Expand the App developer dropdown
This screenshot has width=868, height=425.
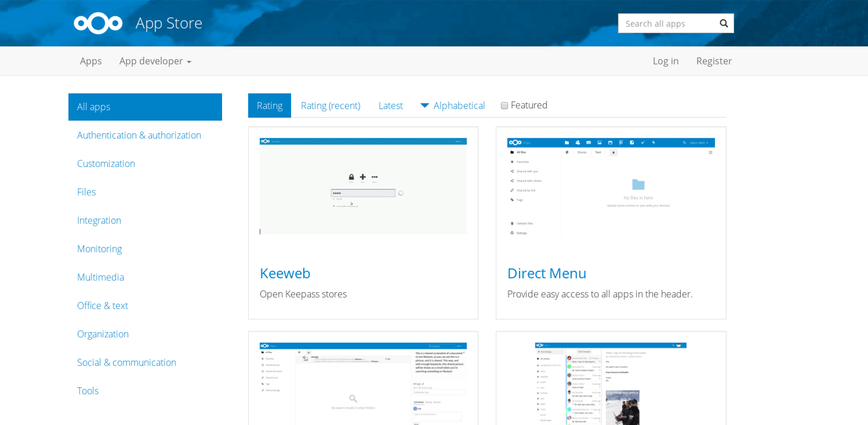(155, 61)
